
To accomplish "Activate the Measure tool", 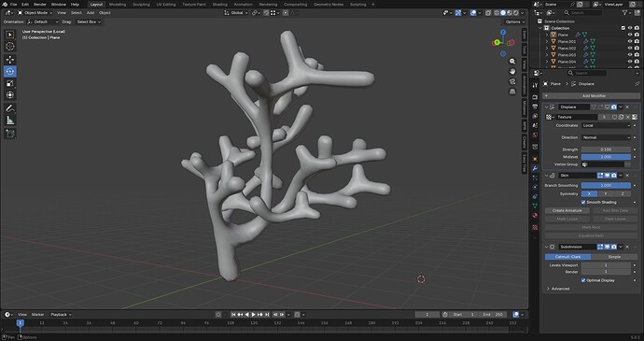I will (10, 121).
